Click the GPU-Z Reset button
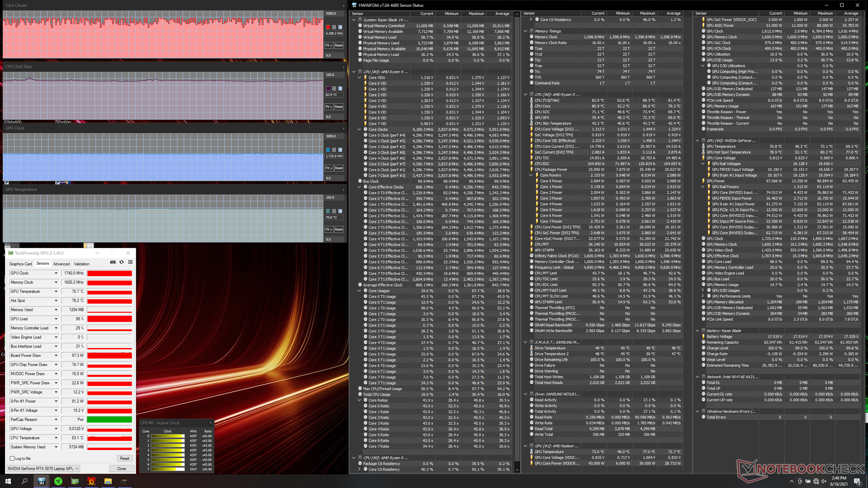868x488 pixels. point(124,458)
